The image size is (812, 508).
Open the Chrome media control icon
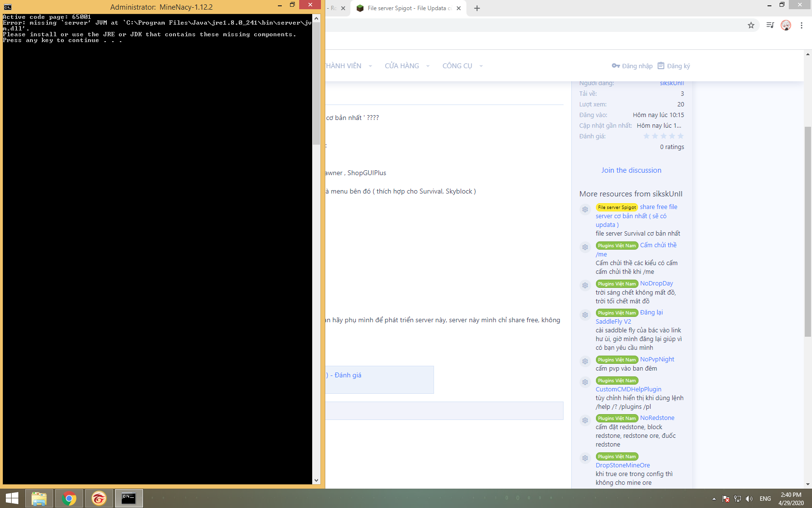point(770,25)
